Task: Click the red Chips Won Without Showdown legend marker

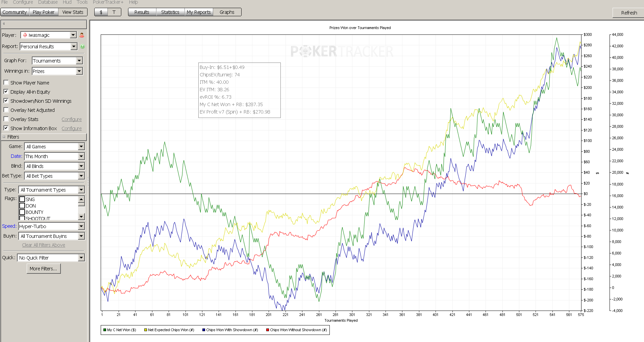Action: pos(268,330)
